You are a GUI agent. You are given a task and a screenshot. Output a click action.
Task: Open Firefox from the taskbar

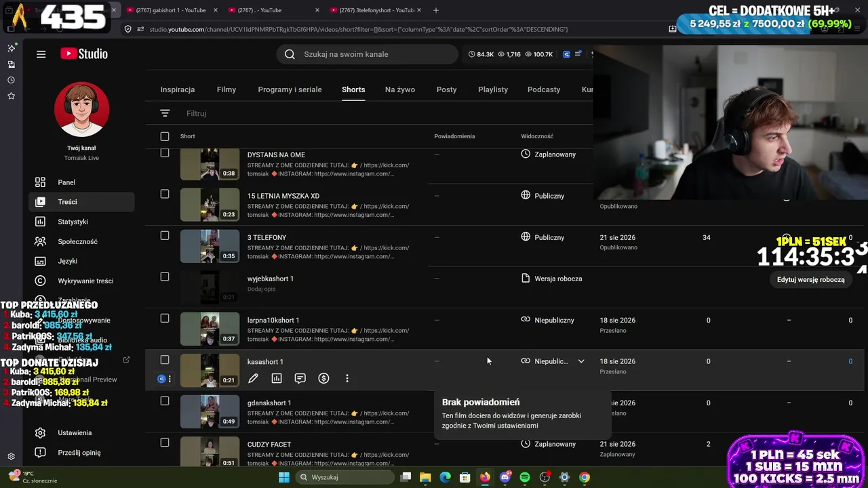[x=485, y=477]
